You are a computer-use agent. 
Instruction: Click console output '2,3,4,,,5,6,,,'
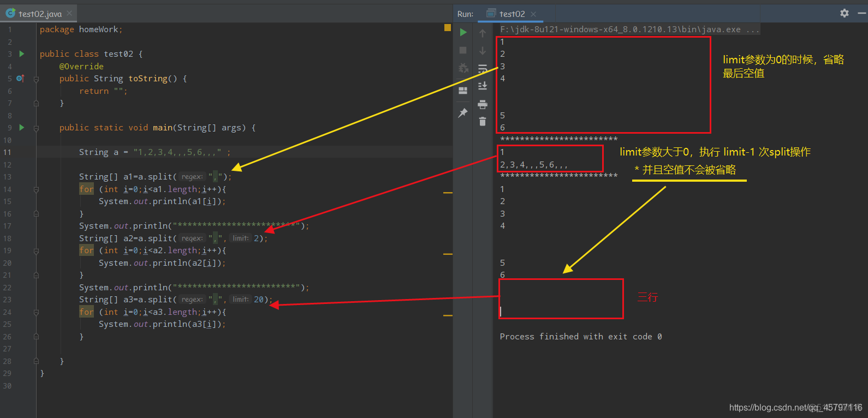point(534,164)
